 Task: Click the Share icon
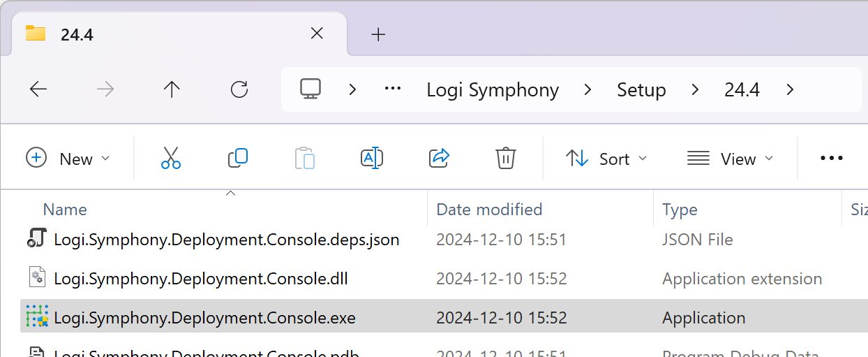tap(439, 159)
